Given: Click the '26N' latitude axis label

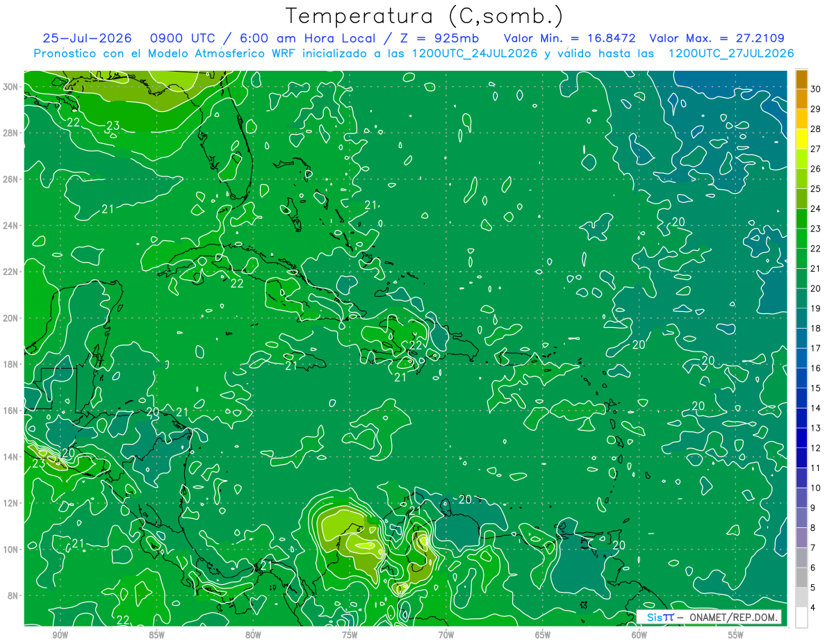Looking at the screenshot, I should [10, 179].
